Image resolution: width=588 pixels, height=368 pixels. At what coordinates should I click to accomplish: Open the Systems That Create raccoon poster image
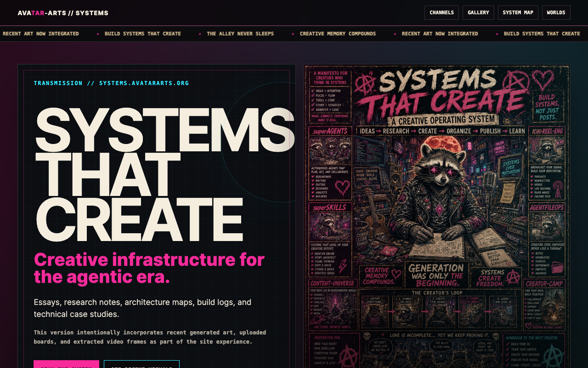[436, 216]
